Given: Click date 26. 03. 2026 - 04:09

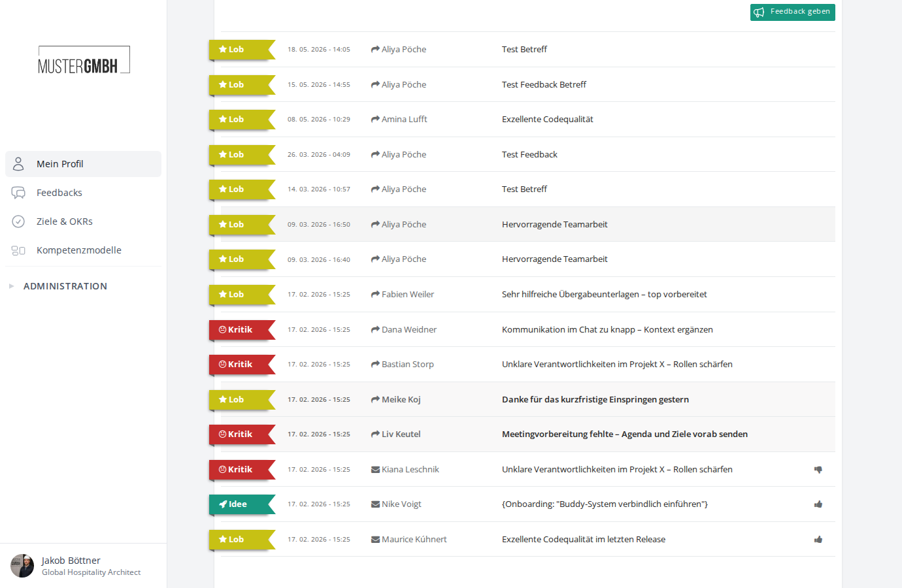Looking at the screenshot, I should coord(319,155).
